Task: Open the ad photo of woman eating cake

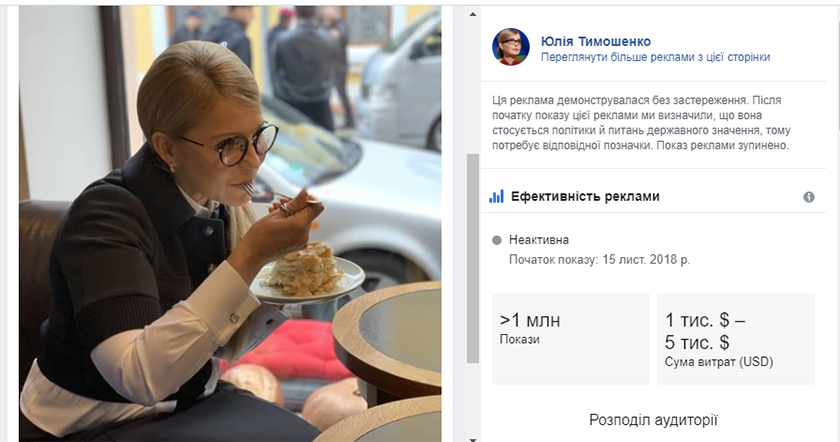Action: point(230,224)
